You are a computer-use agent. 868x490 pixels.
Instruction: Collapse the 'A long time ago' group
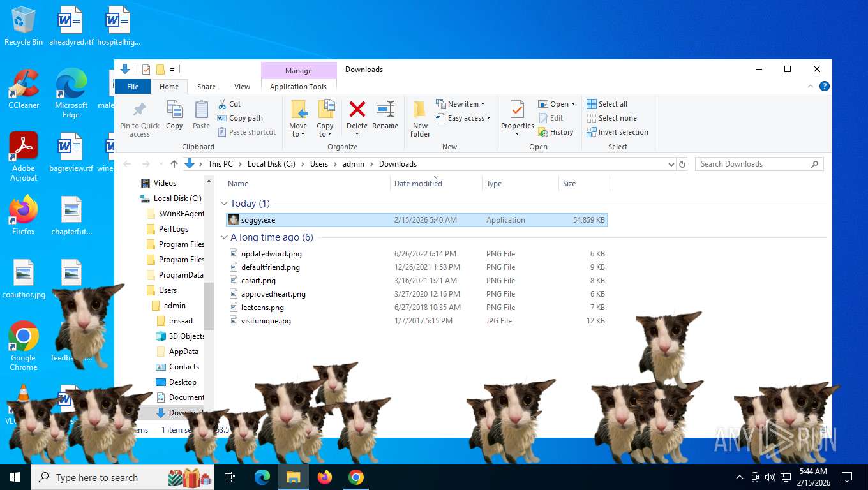click(x=224, y=237)
